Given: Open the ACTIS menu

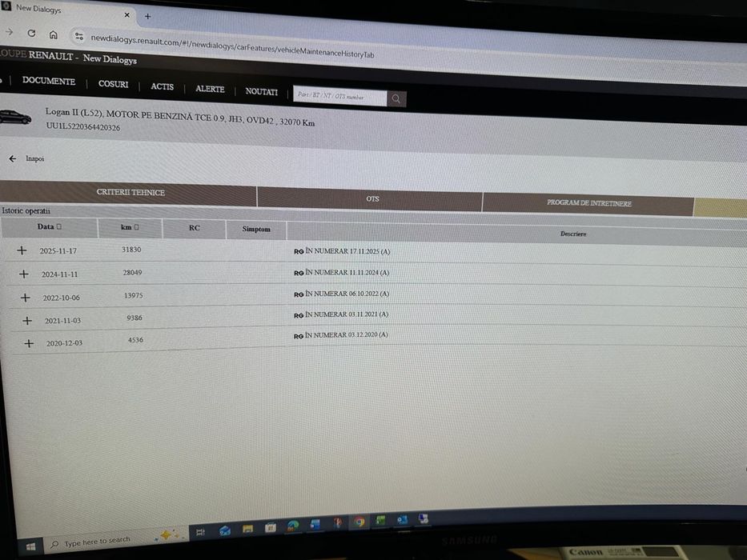Looking at the screenshot, I should click(x=162, y=86).
